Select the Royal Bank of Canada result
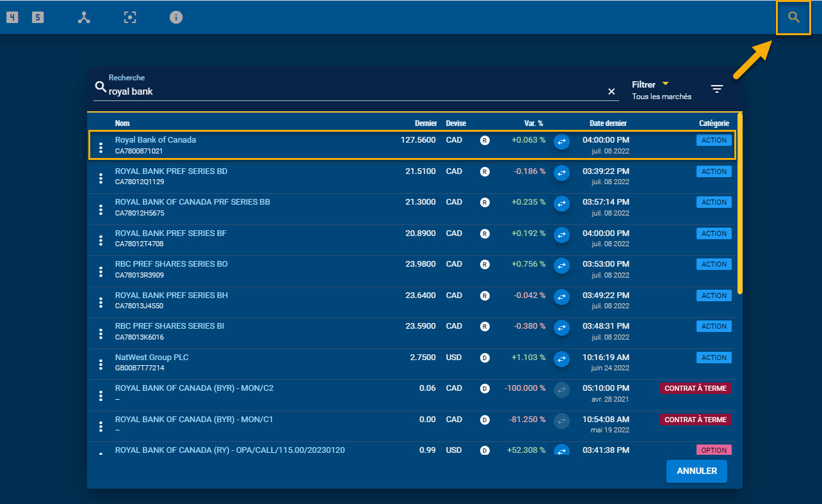 [156, 140]
